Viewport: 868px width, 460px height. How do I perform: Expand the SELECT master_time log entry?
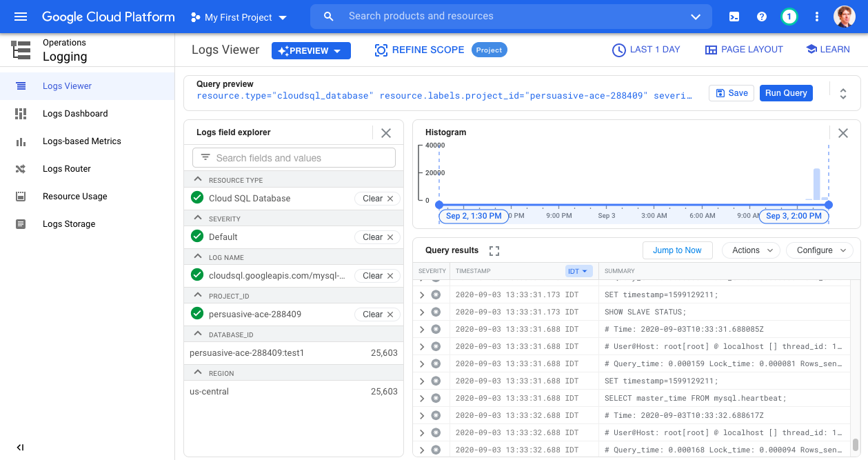click(x=422, y=398)
